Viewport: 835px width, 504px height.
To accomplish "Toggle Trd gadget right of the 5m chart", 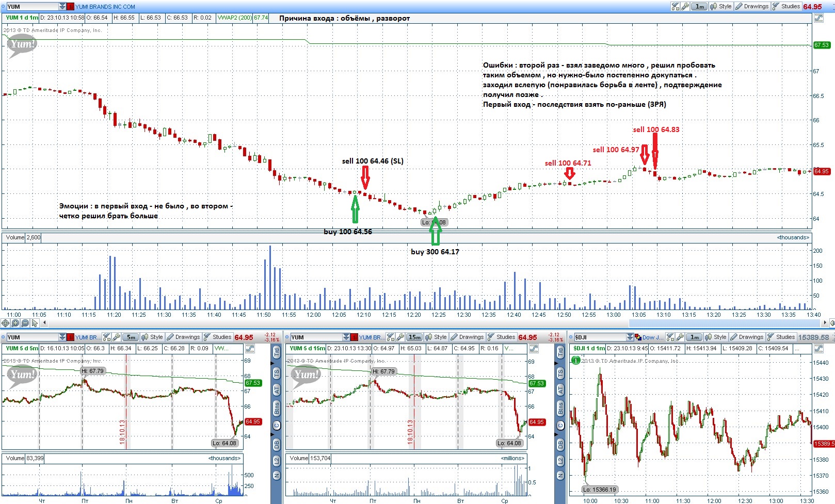I will 277,353.
